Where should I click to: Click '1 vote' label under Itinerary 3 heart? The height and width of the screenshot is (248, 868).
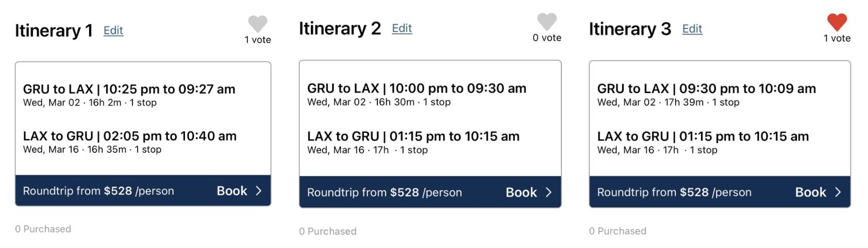(x=837, y=38)
